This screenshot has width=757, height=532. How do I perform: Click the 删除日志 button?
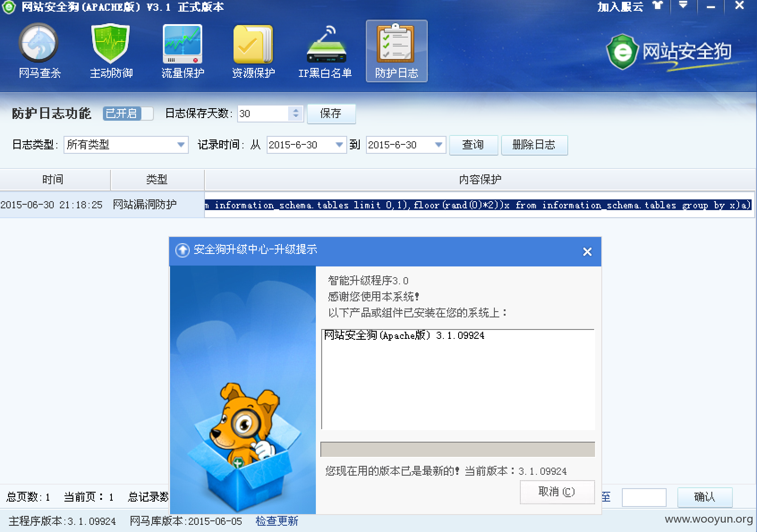[x=534, y=145]
